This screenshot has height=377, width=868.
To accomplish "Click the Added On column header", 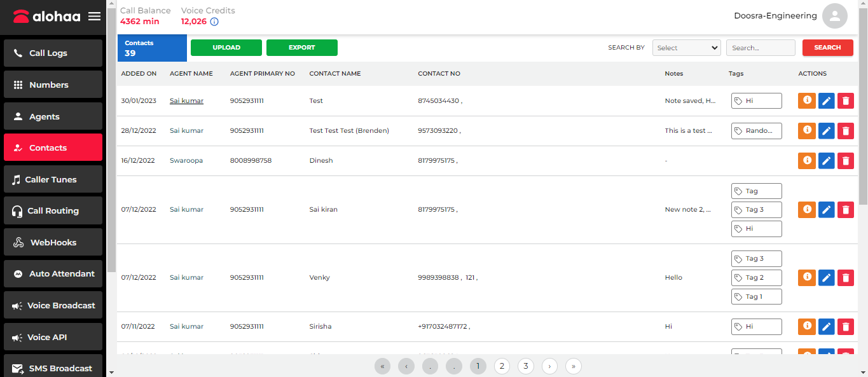I will pyautogui.click(x=139, y=74).
